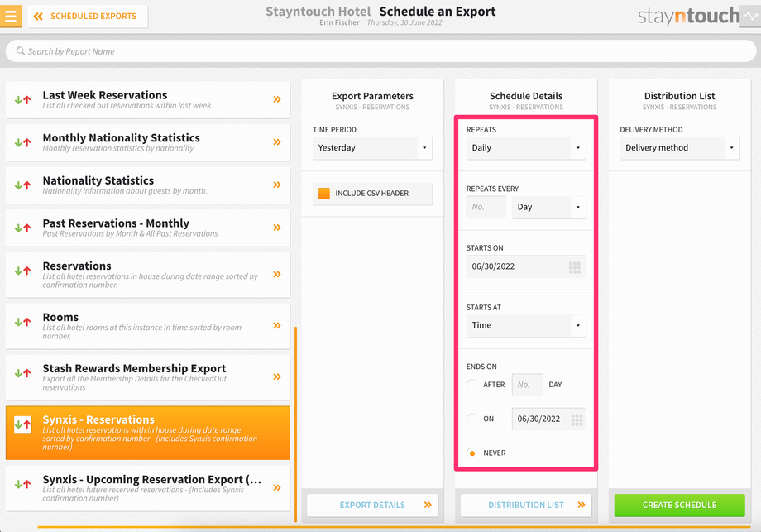
Task: Click the Starts On date field
Action: (x=526, y=266)
